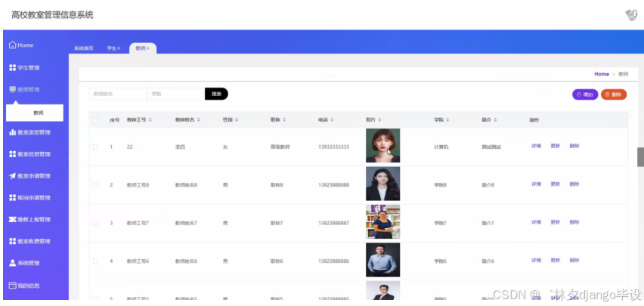Focus the 教师姓名 search field
Image resolution: width=644 pixels, height=306 pixels.
click(x=118, y=94)
